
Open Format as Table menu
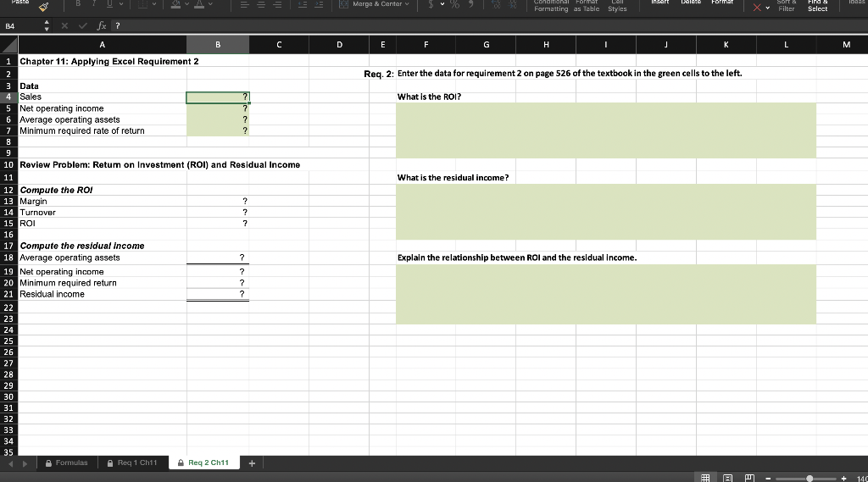tap(587, 6)
